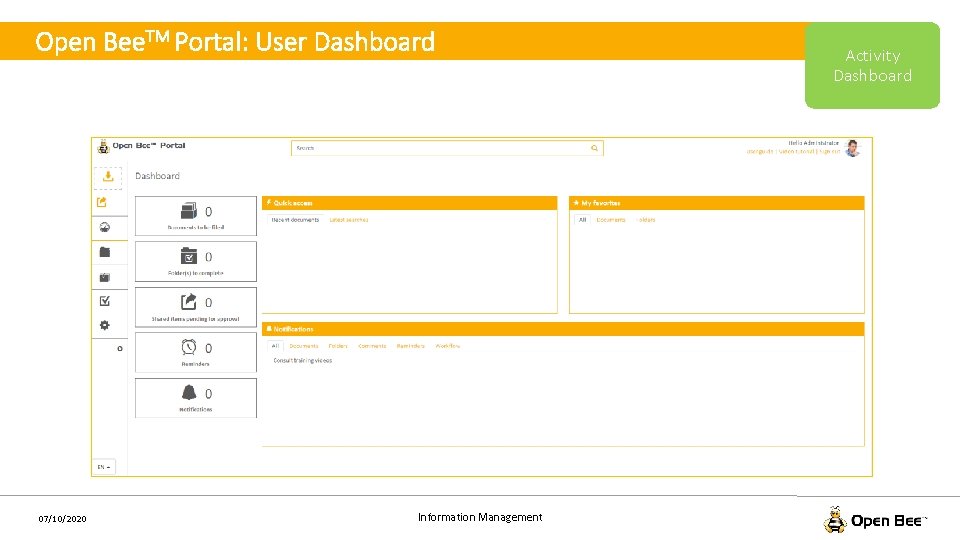Open the share icon in left sidebar
The height and width of the screenshot is (540, 960).
102,202
